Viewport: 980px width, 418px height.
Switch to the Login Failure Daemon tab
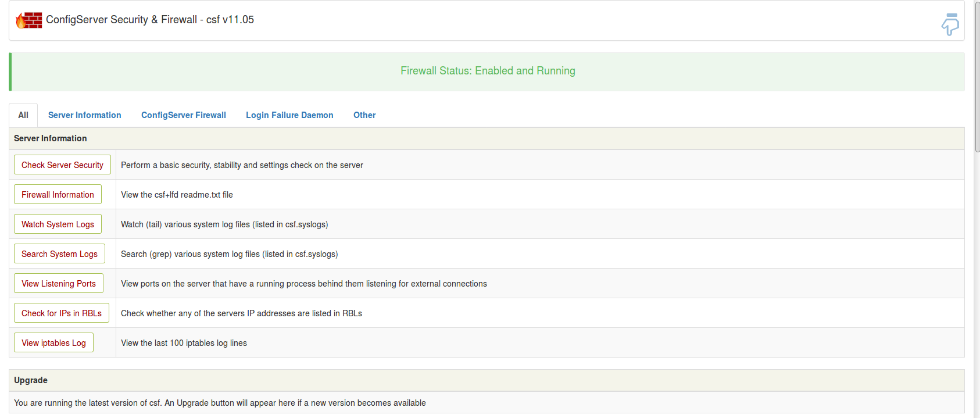pyautogui.click(x=289, y=115)
